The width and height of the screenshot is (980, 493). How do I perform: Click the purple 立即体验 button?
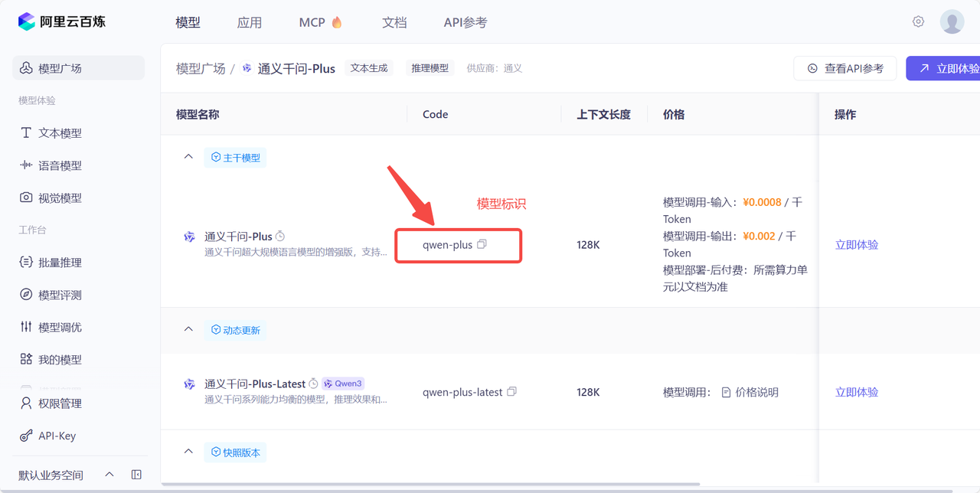point(943,68)
